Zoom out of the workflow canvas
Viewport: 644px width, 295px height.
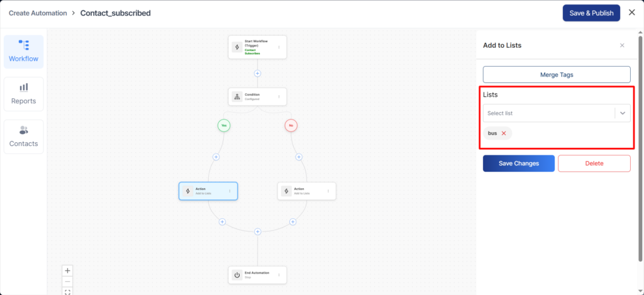(x=68, y=281)
